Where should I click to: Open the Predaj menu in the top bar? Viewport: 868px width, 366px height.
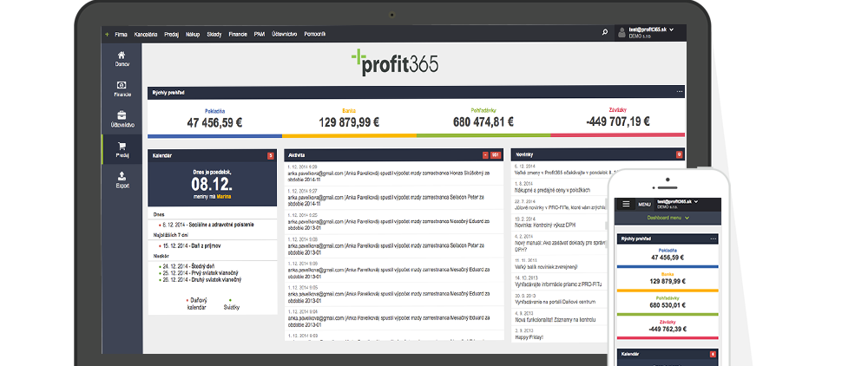click(x=172, y=35)
